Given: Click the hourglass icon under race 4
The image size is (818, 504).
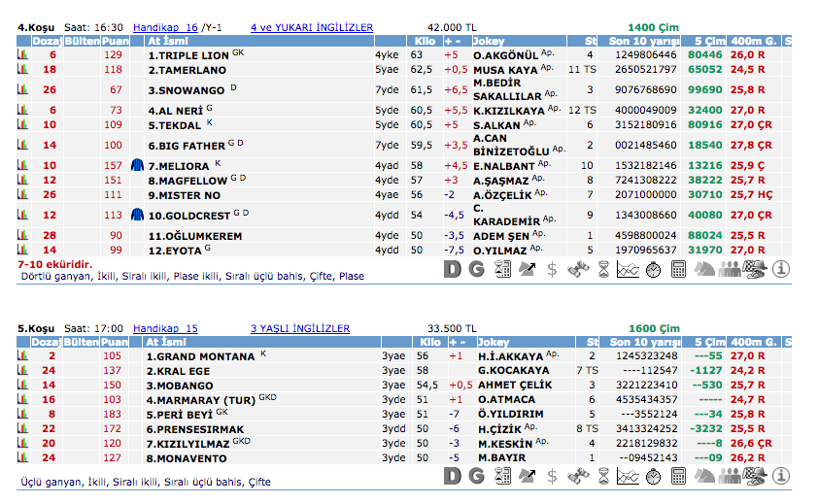Looking at the screenshot, I should pos(602,270).
